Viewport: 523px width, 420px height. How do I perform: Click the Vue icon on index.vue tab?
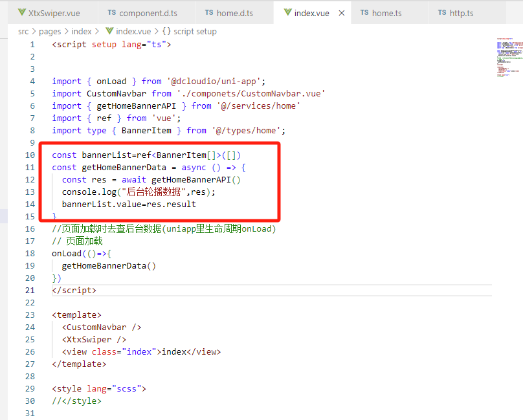[x=288, y=13]
